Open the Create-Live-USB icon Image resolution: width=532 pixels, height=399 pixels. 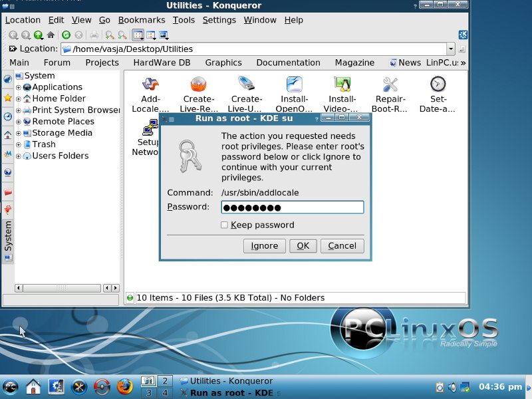coord(246,84)
